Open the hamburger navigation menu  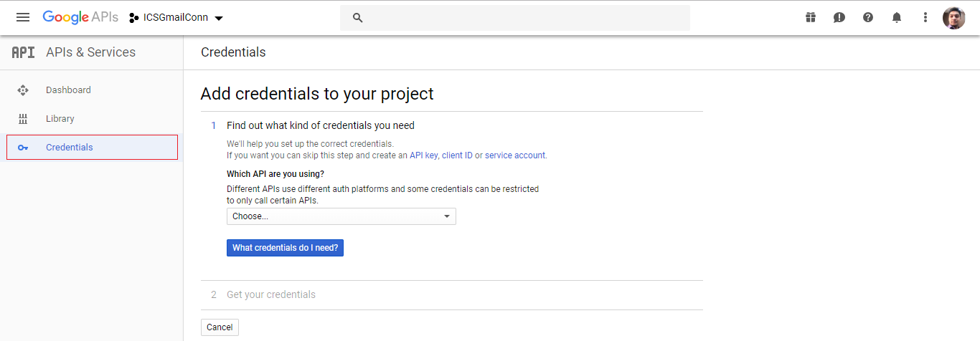point(23,18)
